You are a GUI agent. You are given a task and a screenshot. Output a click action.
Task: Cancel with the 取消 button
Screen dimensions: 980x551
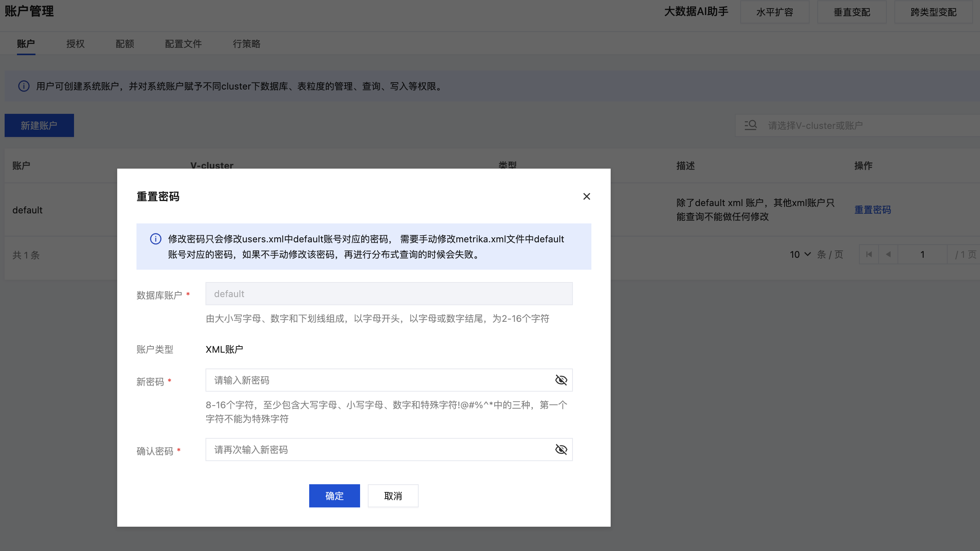pyautogui.click(x=393, y=496)
